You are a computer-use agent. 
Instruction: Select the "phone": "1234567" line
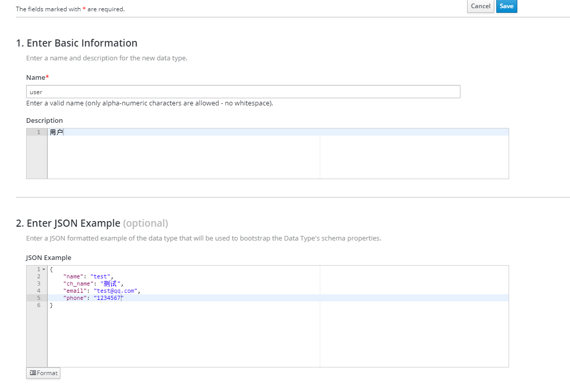pos(92,297)
